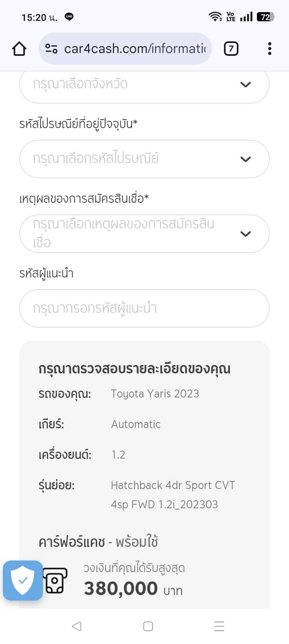Tap the postal code dropdown chevron
This screenshot has height=644, width=289.
(x=245, y=159)
